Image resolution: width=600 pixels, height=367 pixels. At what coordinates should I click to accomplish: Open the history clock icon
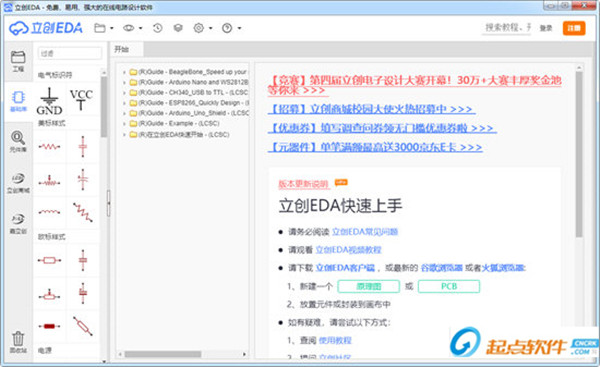pyautogui.click(x=158, y=28)
